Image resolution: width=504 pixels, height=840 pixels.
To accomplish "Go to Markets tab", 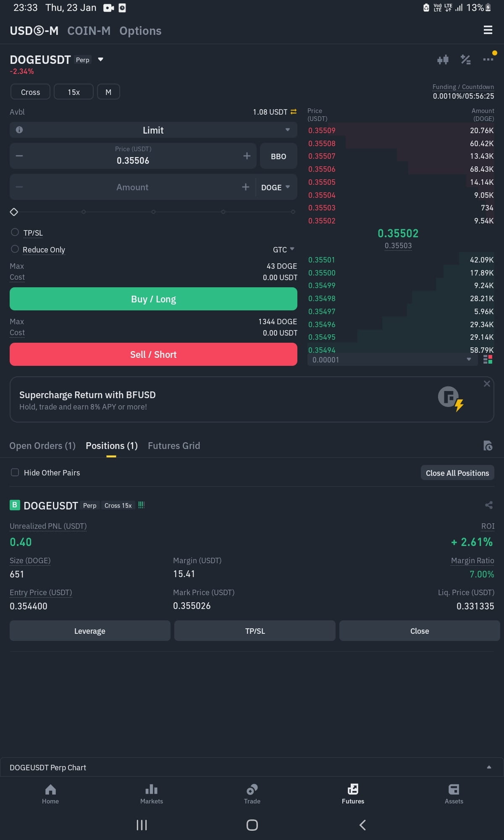I will point(151,794).
